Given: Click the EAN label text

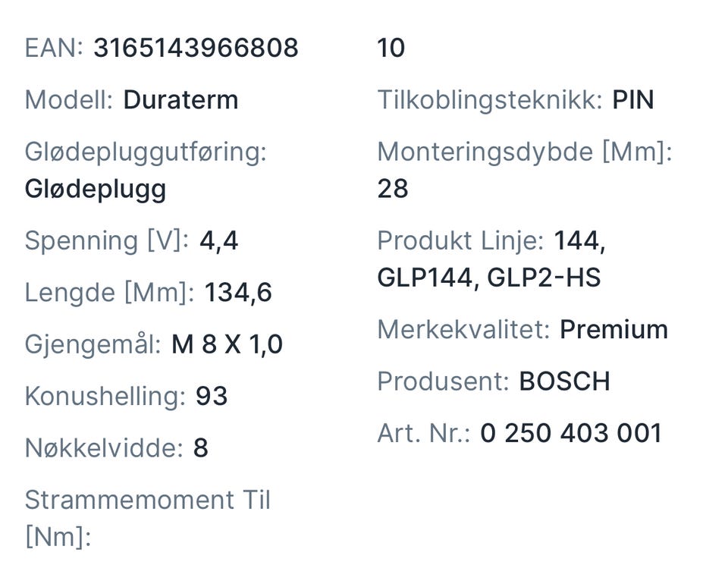Looking at the screenshot, I should 53,49.
